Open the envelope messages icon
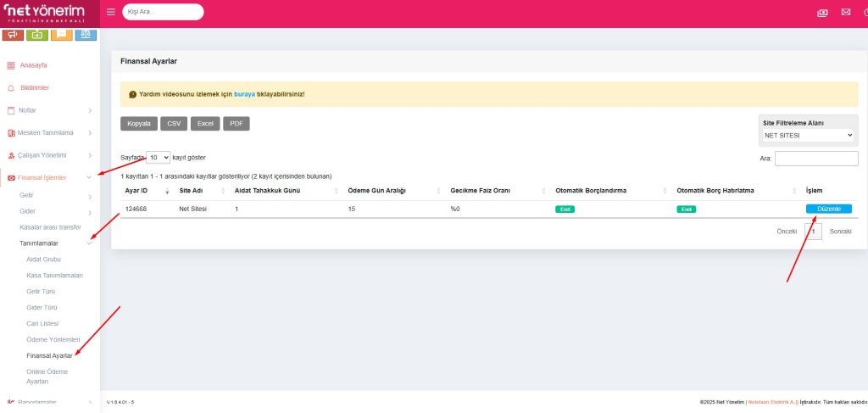Viewport: 868px width, 413px height. (845, 12)
